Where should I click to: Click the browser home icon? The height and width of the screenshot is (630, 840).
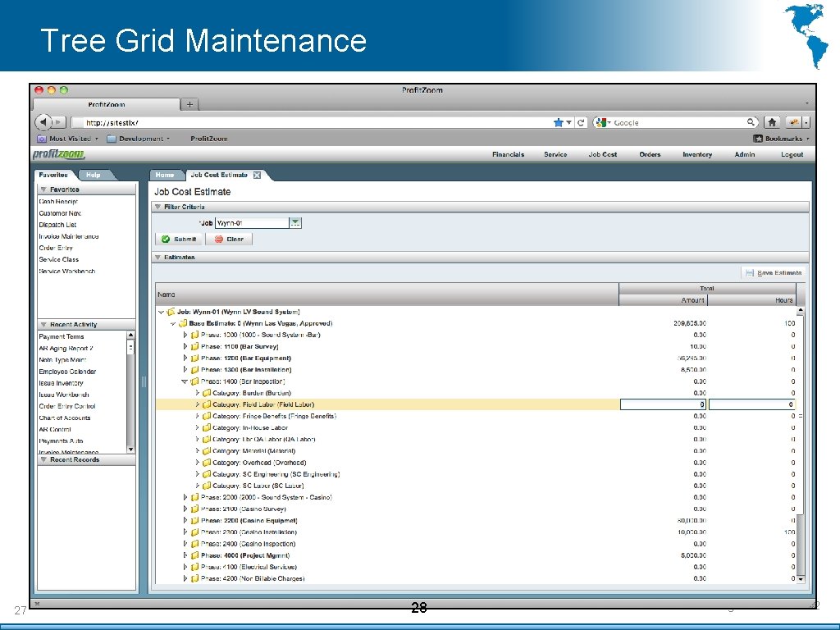pyautogui.click(x=772, y=123)
